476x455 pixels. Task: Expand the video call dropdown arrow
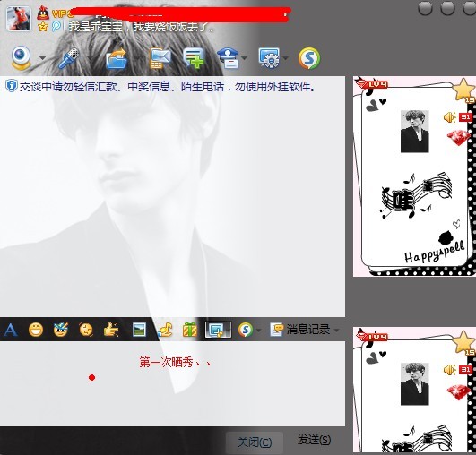43,57
